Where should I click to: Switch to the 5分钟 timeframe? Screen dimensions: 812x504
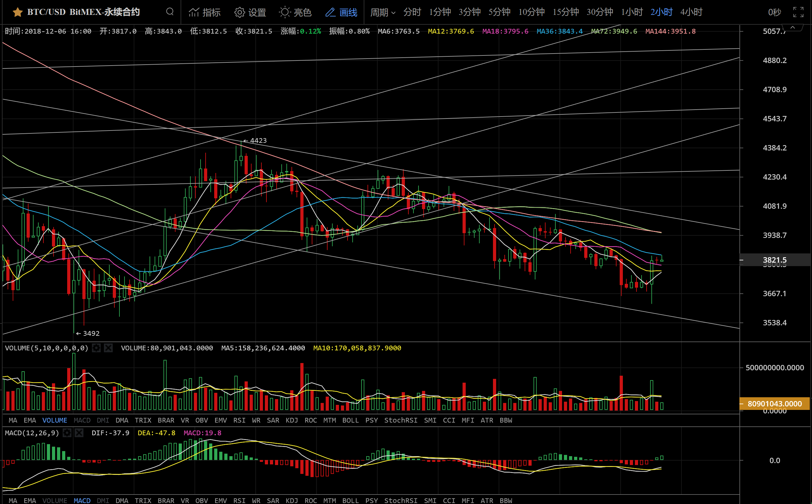pos(499,12)
